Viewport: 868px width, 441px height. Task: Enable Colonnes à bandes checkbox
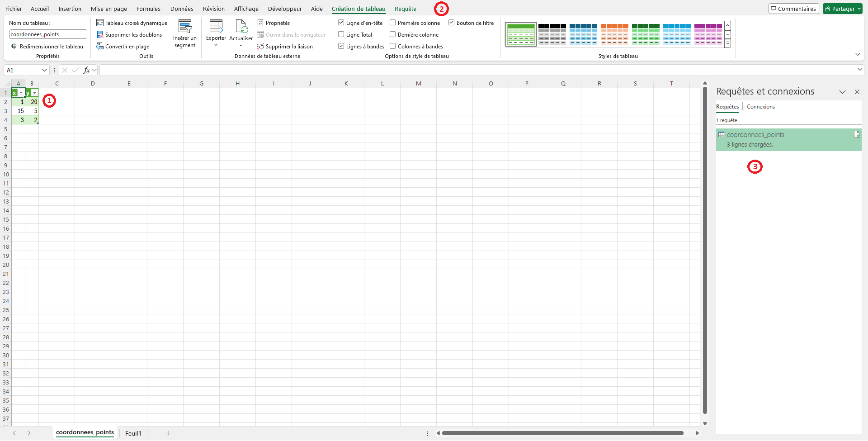393,46
